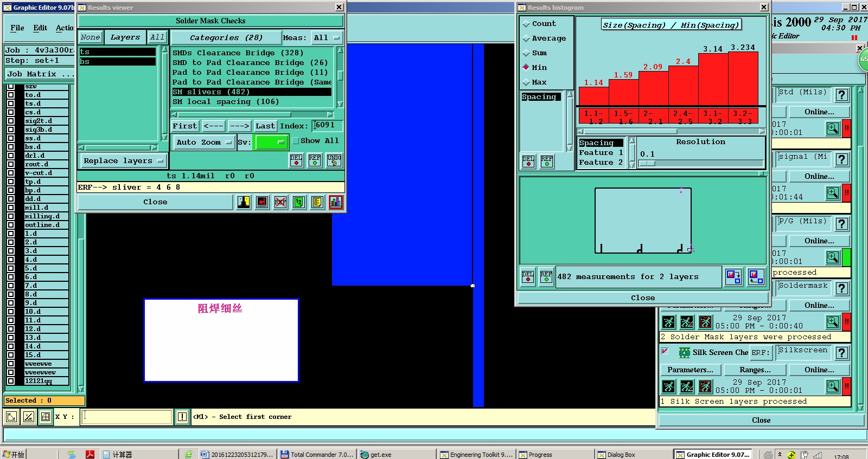Switch to Total Commander in taskbar
This screenshot has width=868, height=459.
pyautogui.click(x=317, y=454)
